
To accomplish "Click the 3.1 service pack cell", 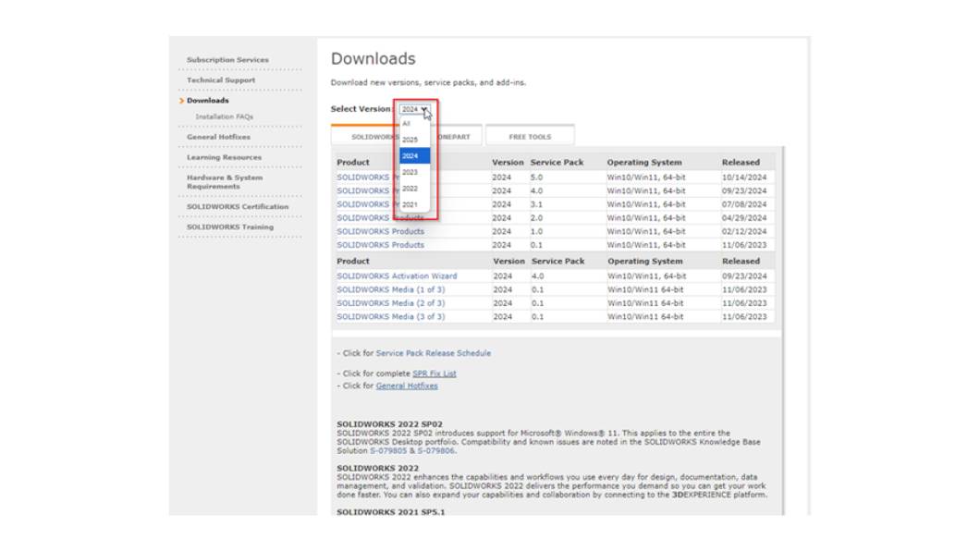I will (x=537, y=204).
